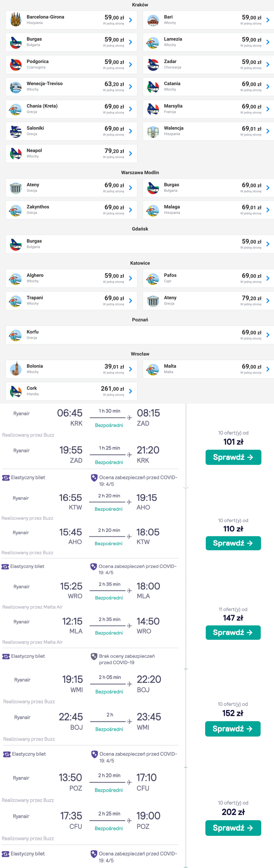
Task: Click the Cork plane tail flag icon
Action: 16,391
